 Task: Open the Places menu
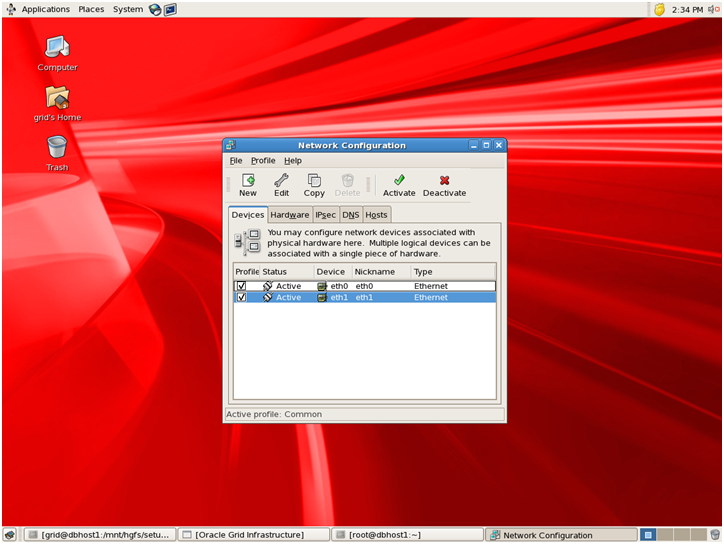[91, 9]
